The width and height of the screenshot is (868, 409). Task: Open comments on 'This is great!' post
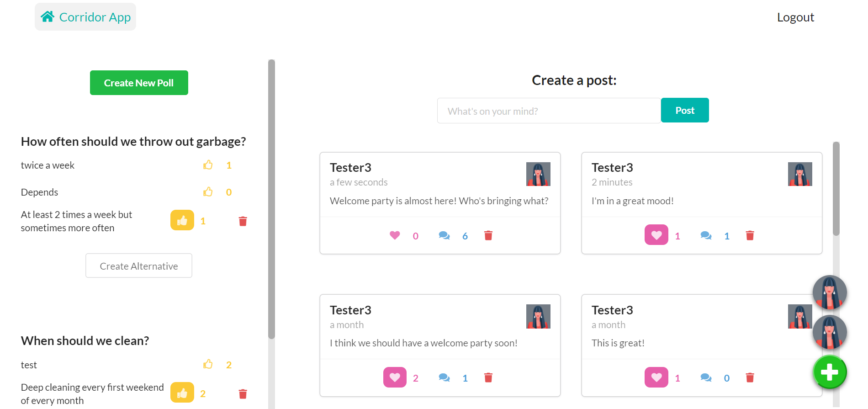point(706,377)
